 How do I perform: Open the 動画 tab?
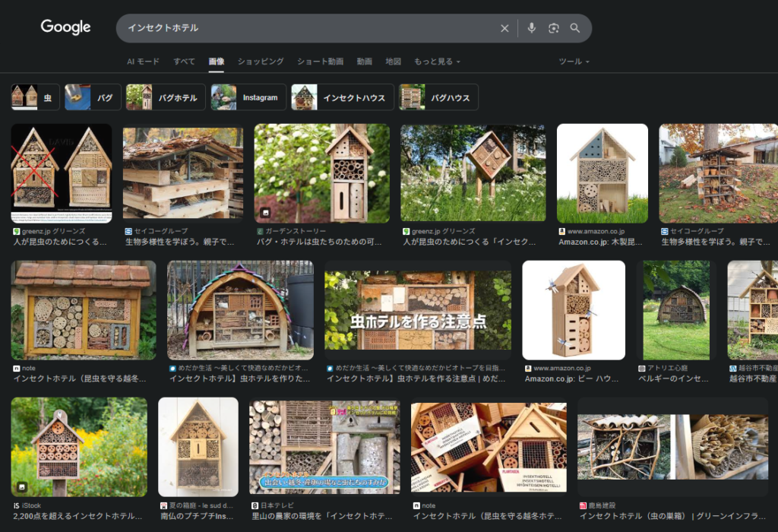365,62
